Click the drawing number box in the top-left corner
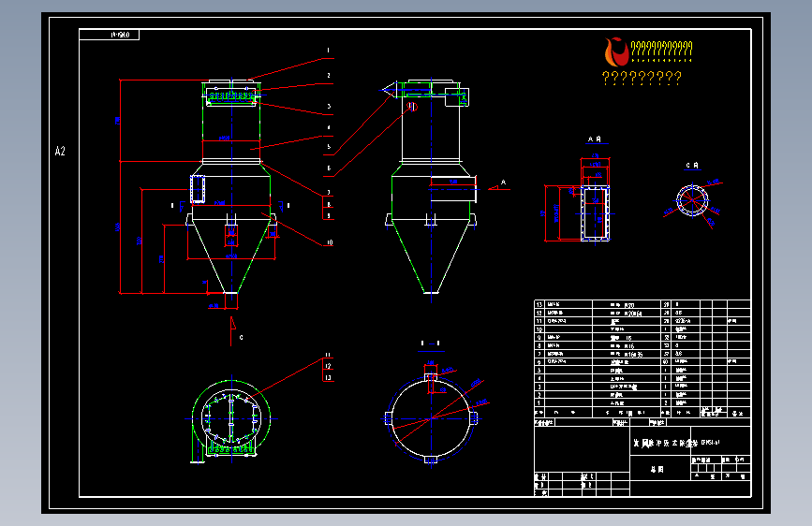Image resolution: width=812 pixels, height=526 pixels. pyautogui.click(x=110, y=35)
